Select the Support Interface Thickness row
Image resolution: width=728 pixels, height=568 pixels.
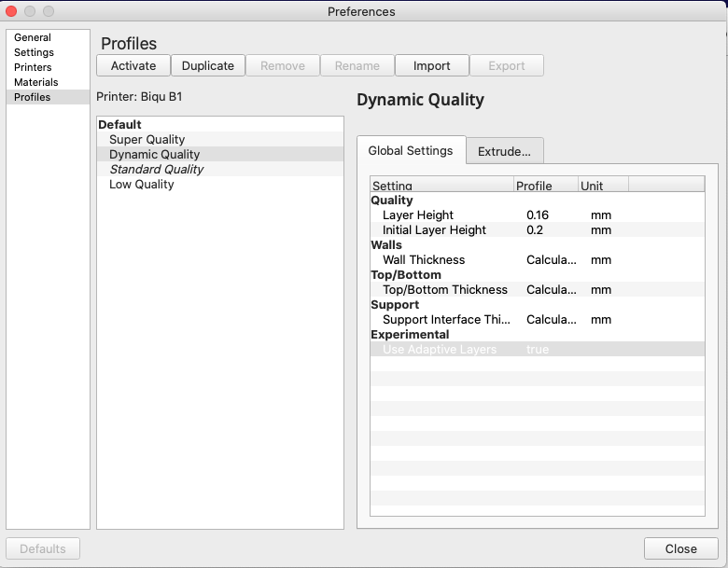tap(538, 319)
